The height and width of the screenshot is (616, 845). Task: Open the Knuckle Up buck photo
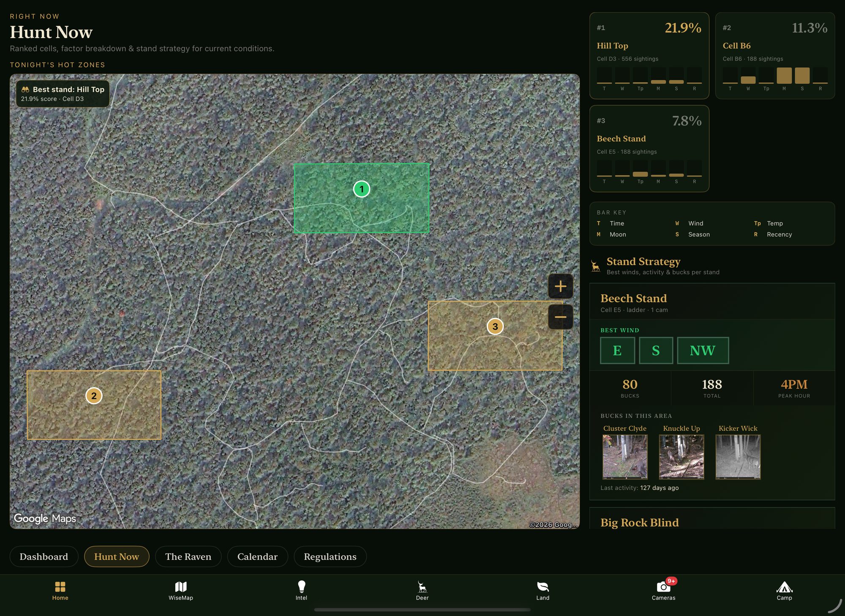[x=681, y=457]
